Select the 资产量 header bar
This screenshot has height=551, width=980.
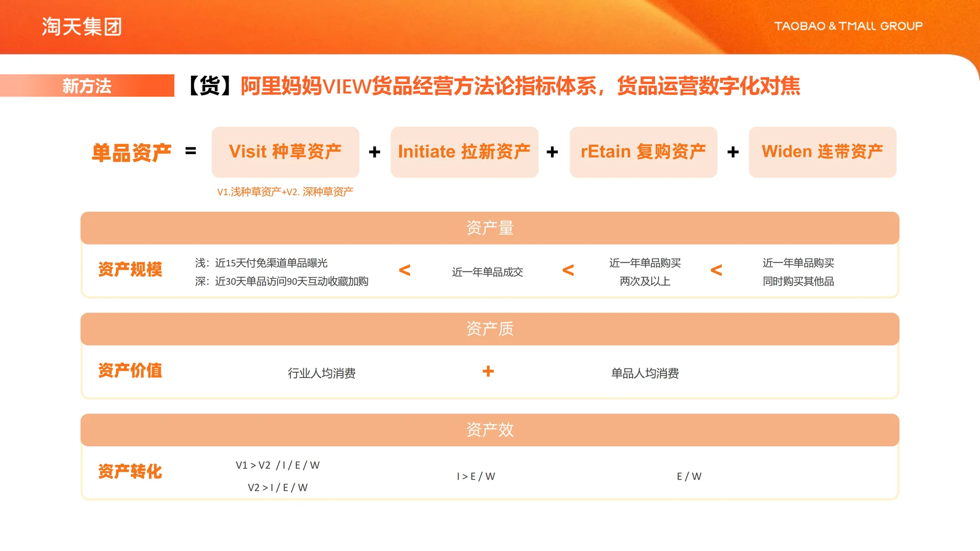[489, 228]
